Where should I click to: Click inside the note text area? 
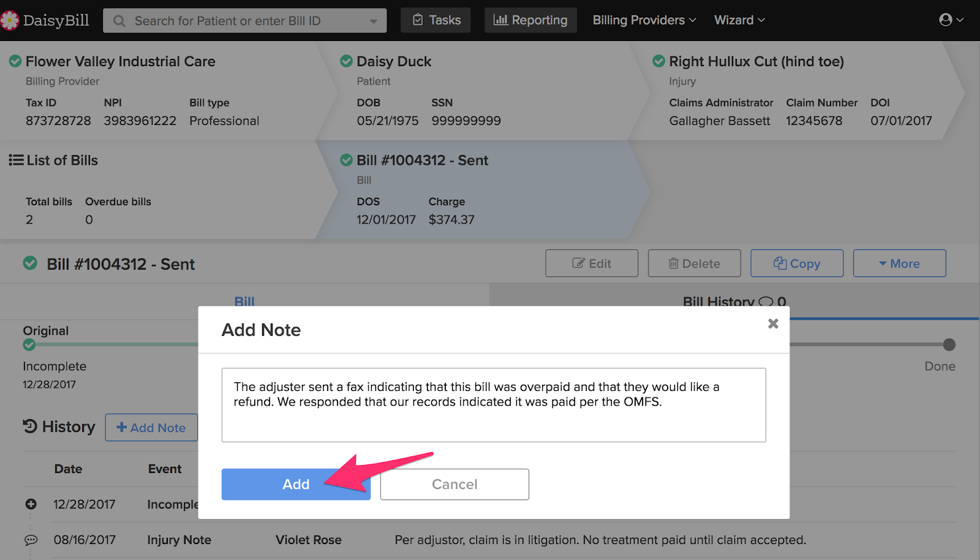tap(494, 405)
